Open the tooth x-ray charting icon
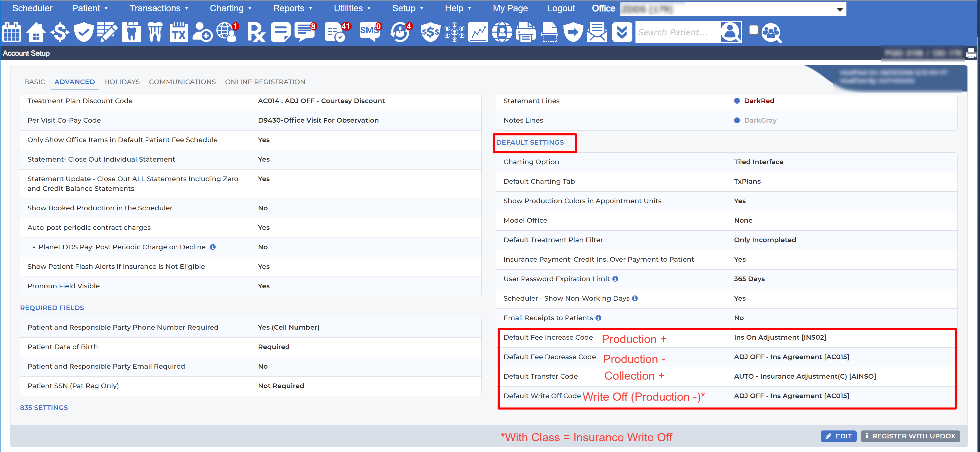 131,32
